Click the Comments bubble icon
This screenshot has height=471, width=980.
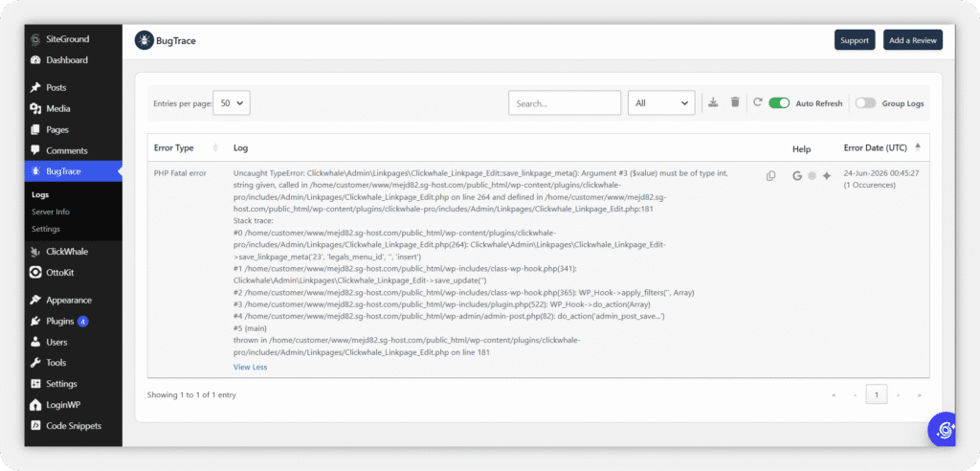coord(35,150)
